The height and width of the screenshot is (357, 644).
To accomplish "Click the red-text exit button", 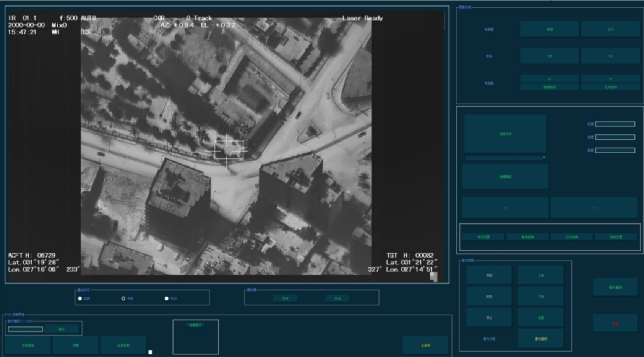I will pyautogui.click(x=615, y=323).
